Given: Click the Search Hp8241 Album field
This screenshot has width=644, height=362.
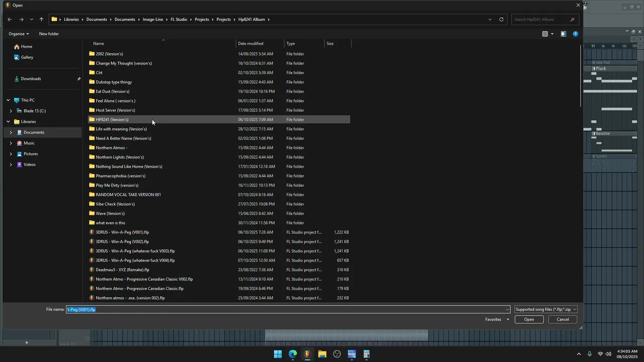Looking at the screenshot, I should [541, 20].
